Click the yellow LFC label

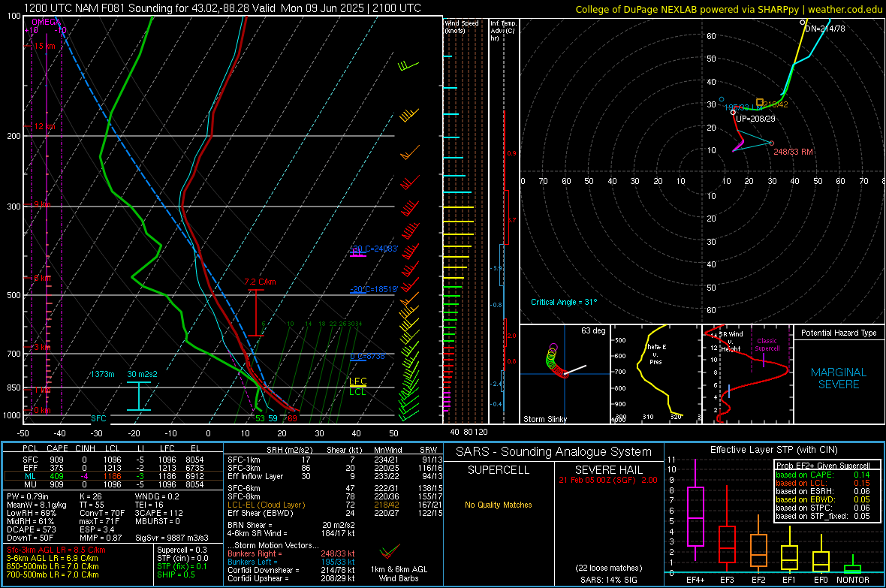[x=357, y=381]
